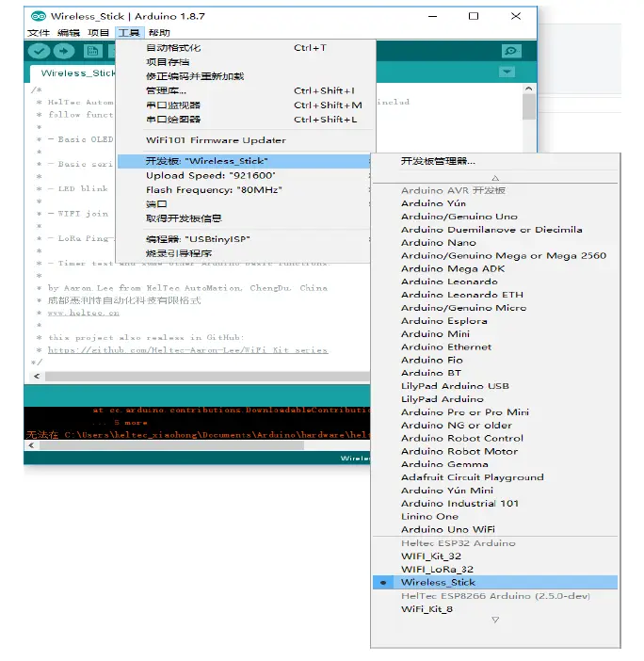Select Arduino Duemilanove or Diecimila board

click(x=495, y=230)
